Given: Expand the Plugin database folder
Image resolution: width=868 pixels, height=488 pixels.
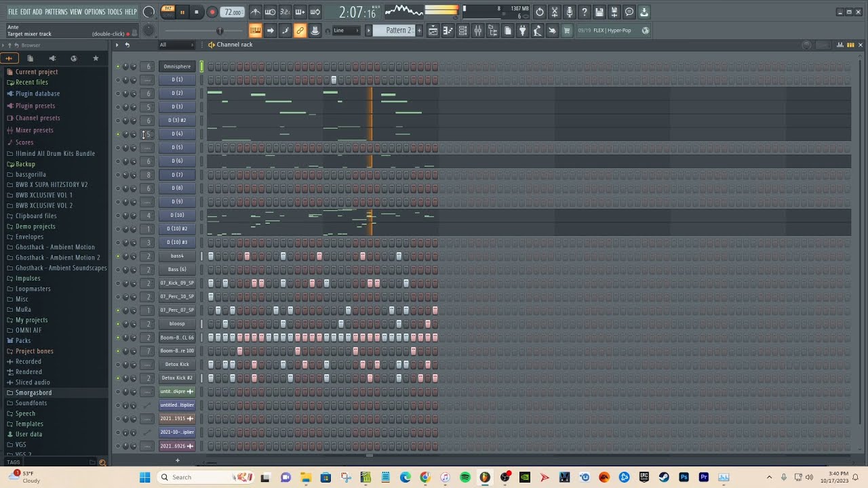Looking at the screenshot, I should 37,94.
